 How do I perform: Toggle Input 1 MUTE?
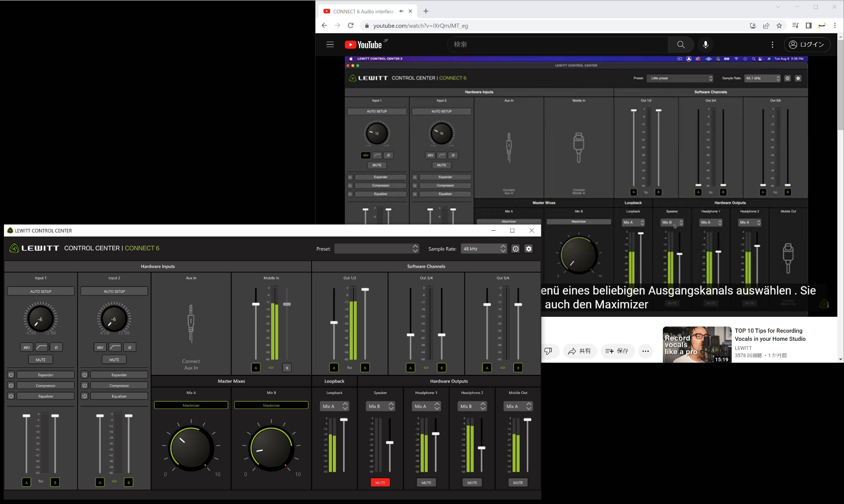[41, 360]
